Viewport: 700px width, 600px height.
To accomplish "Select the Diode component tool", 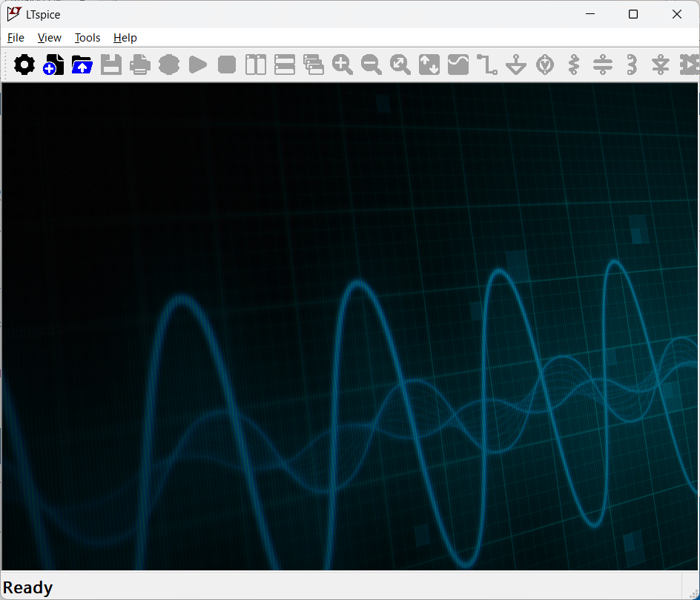I will point(661,65).
